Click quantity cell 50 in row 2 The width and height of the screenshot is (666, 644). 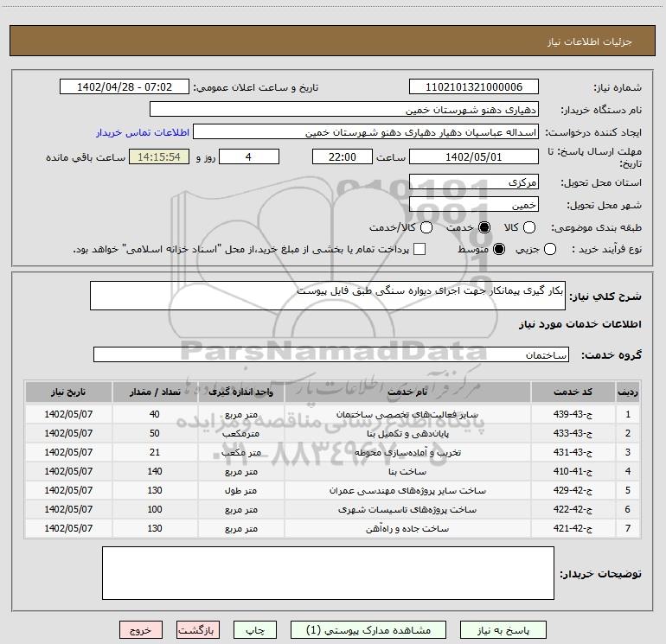point(155,433)
